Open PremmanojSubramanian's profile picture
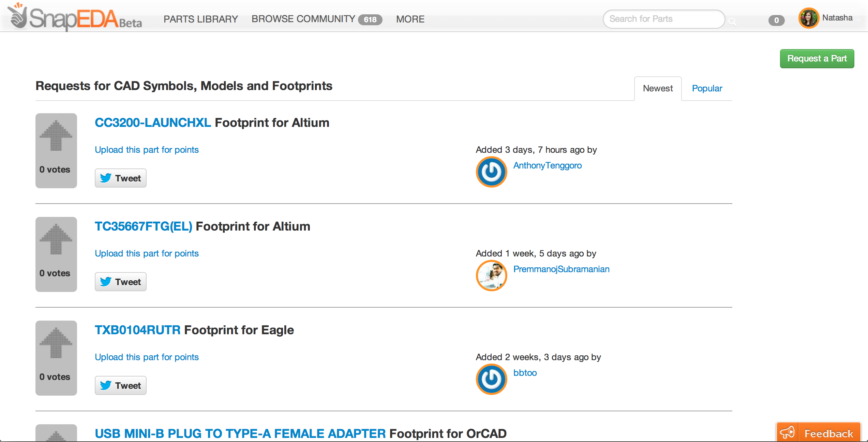Screen dimensions: 868x442 point(491,276)
